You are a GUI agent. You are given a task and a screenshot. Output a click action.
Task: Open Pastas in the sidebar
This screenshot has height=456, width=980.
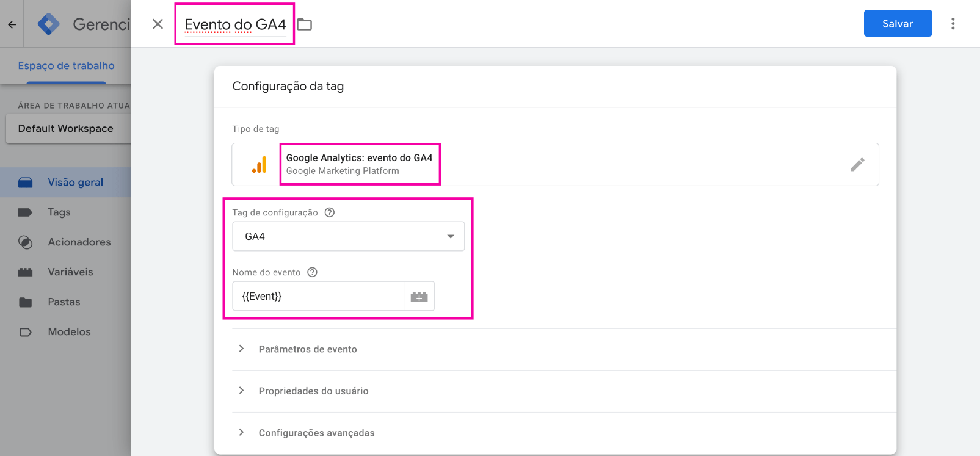click(x=65, y=302)
